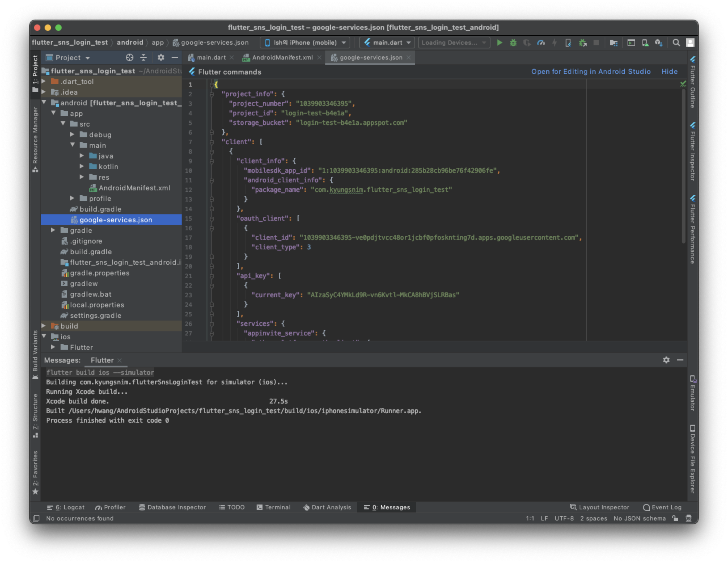
Task: Open the SDK Manager icon
Action: pos(658,43)
